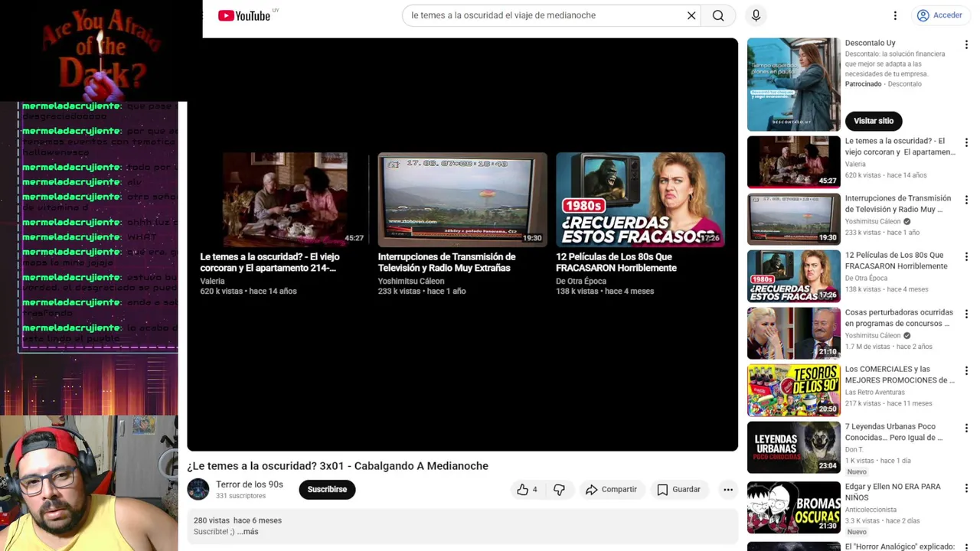Open YouTube settings three-dot menu in header
Image resolution: width=980 pixels, height=551 pixels.
tap(895, 15)
